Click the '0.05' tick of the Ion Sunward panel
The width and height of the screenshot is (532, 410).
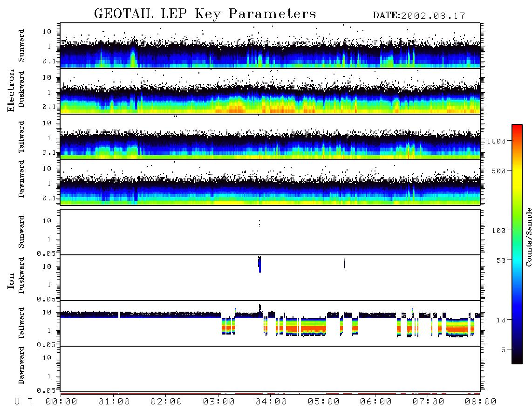click(46, 253)
